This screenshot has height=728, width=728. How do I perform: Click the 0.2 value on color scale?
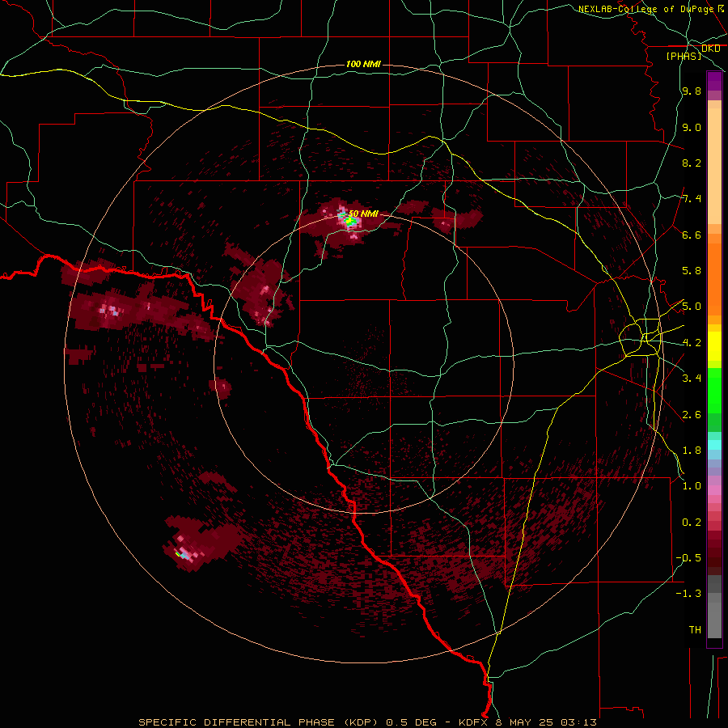[692, 523]
